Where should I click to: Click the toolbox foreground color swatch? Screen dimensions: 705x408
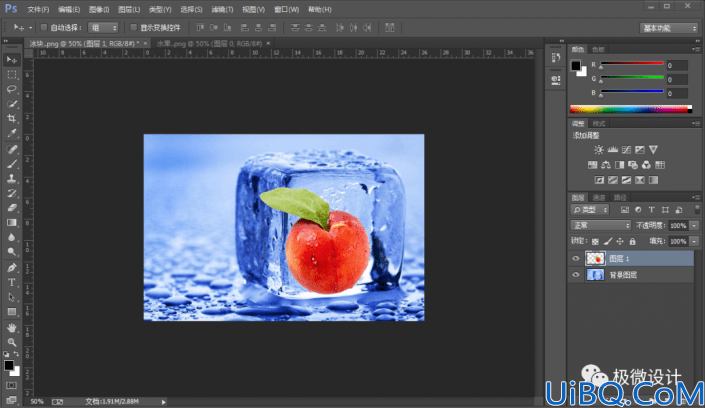coord(9,365)
